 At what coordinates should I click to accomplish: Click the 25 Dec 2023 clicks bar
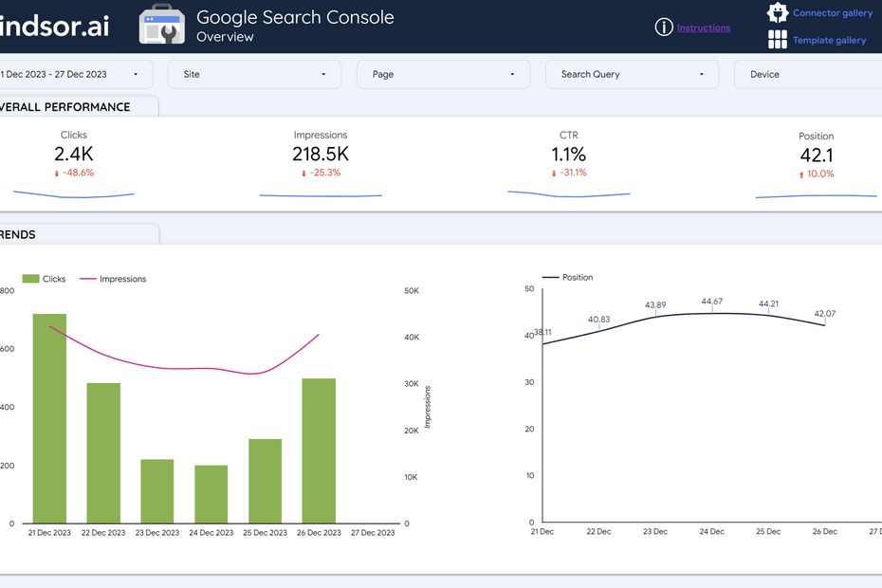265,481
